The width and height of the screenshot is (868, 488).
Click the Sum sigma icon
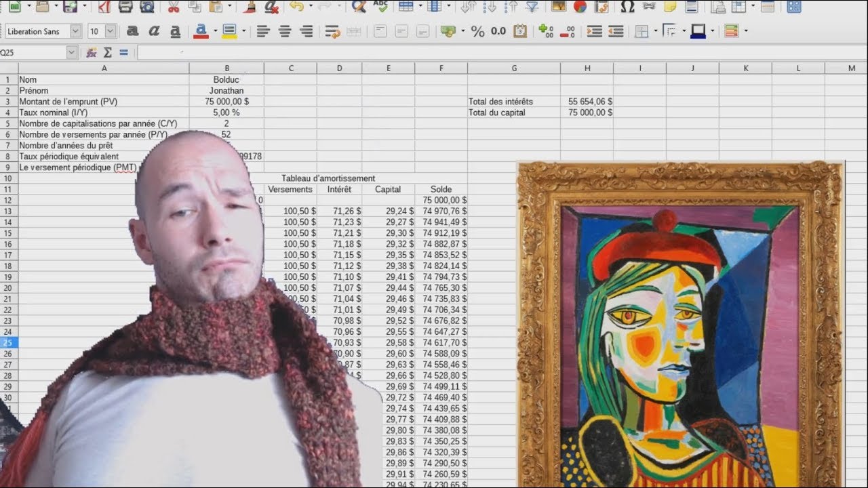coord(107,52)
